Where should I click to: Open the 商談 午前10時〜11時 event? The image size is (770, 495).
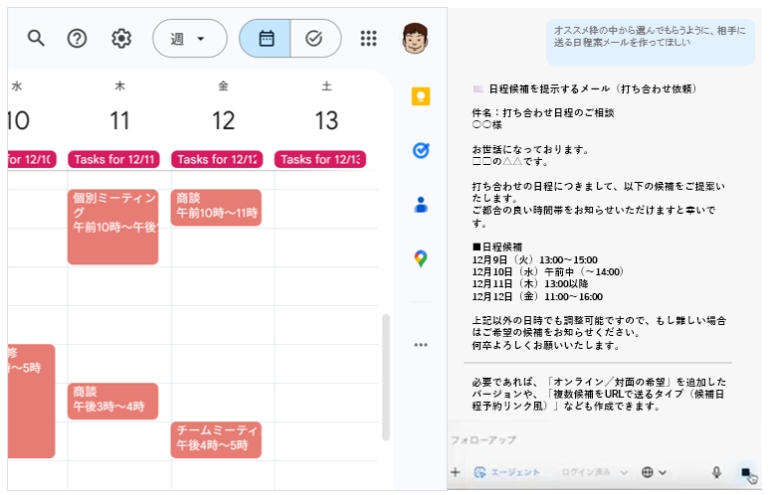[216, 208]
